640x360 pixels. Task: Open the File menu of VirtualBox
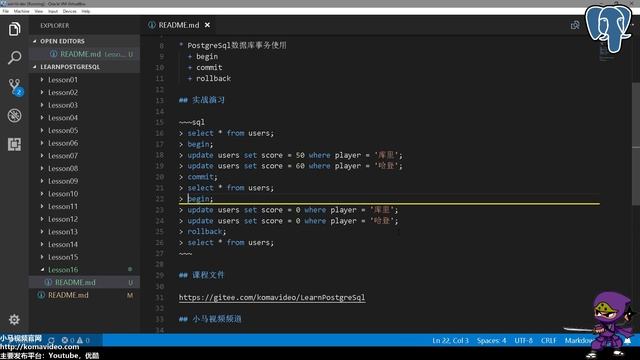pyautogui.click(x=6, y=11)
